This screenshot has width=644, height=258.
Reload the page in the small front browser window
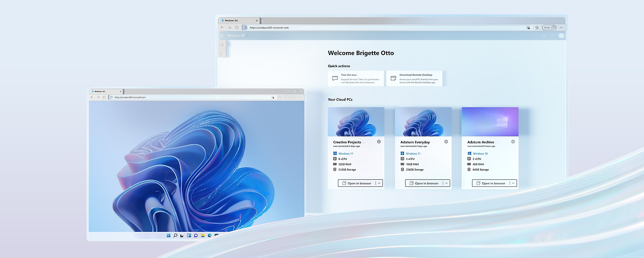click(104, 97)
